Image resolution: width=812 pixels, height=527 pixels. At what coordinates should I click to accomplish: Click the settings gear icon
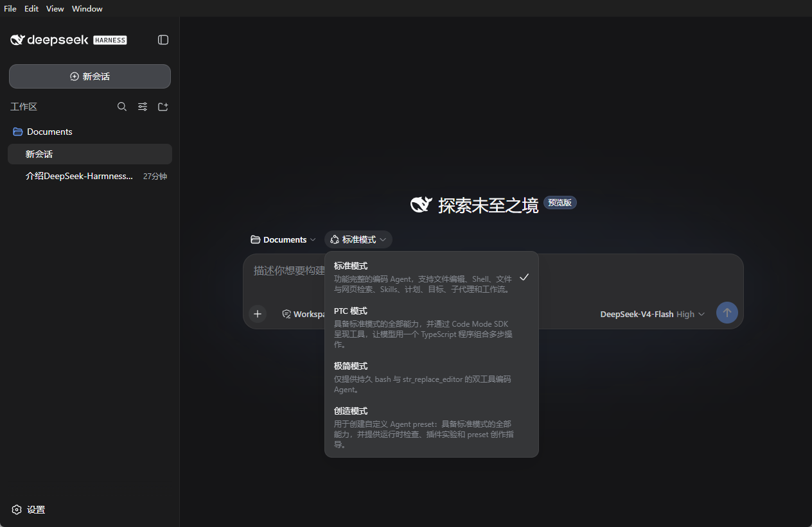point(17,510)
